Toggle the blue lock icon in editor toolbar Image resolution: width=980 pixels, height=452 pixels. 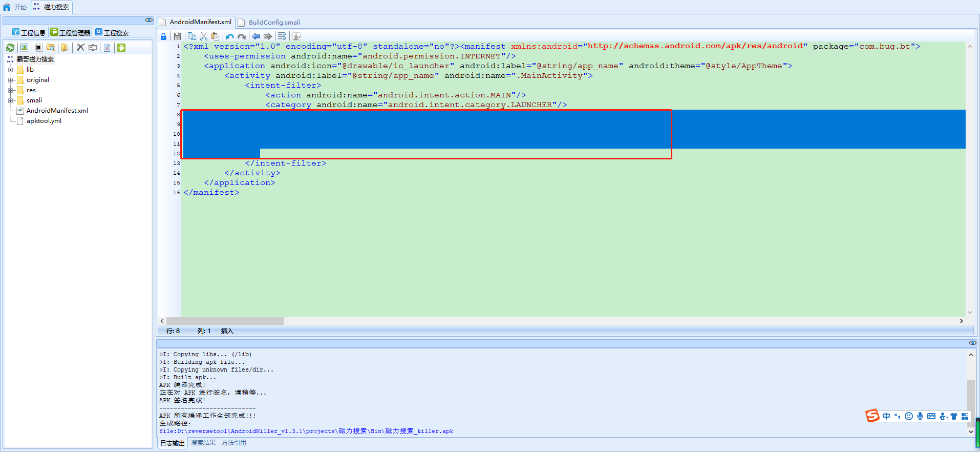coord(163,36)
